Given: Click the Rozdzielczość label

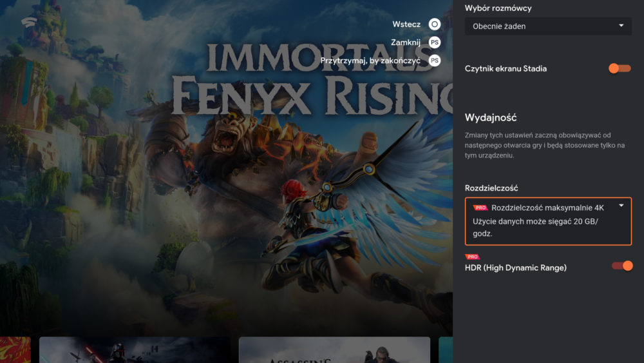Looking at the screenshot, I should coord(491,188).
